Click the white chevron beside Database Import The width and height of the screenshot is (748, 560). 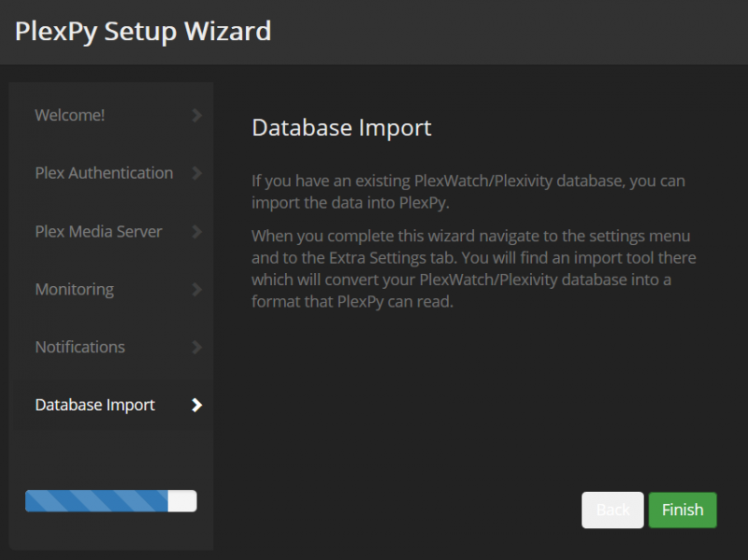pyautogui.click(x=196, y=405)
